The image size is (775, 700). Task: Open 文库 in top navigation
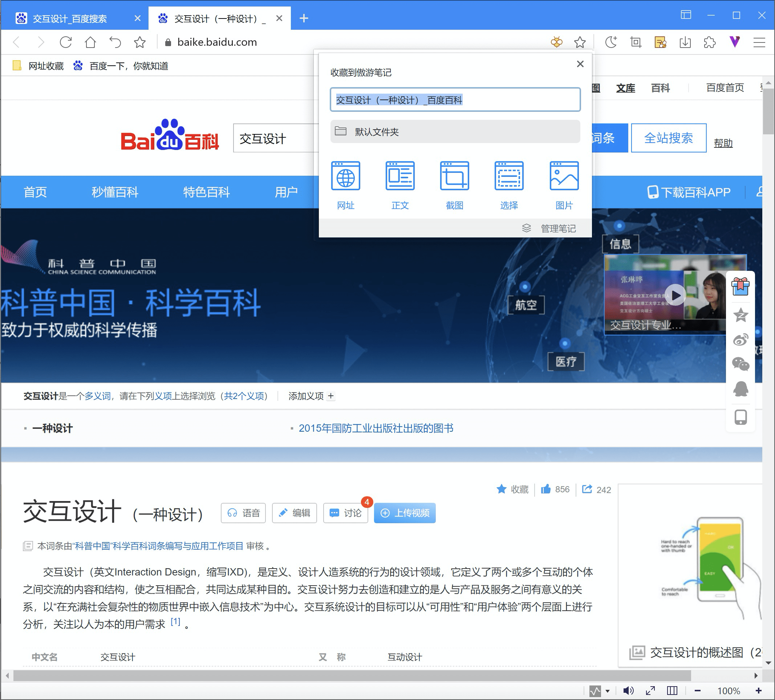pos(625,88)
